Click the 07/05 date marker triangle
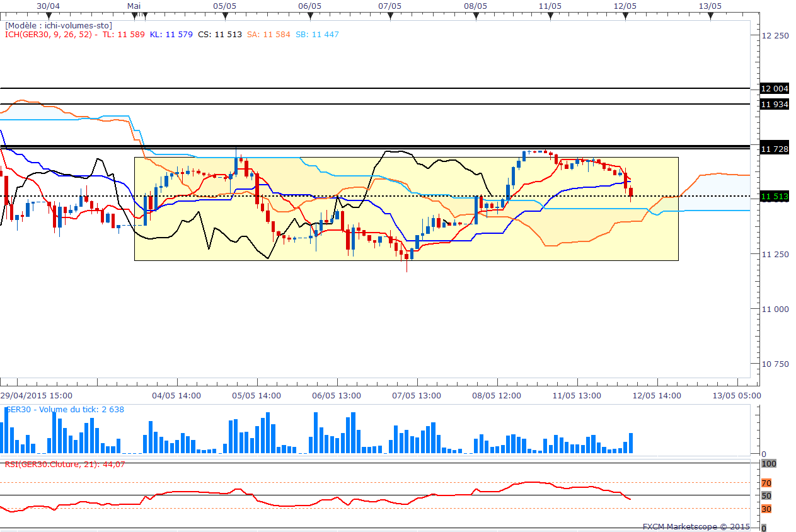Viewport: 796px width, 532px height. click(x=390, y=15)
